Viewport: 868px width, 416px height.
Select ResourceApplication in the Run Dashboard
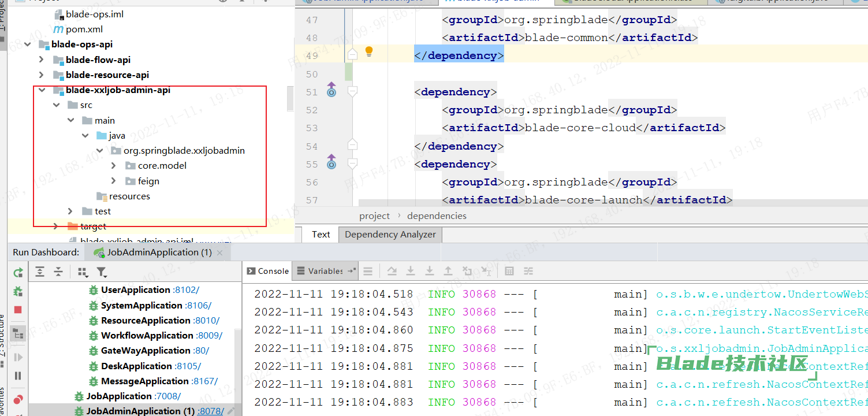point(146,321)
